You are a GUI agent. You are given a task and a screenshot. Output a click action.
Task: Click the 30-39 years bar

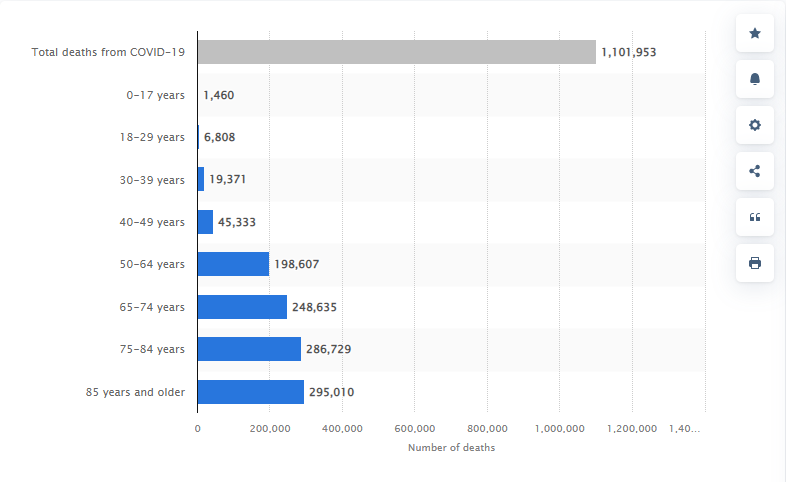(201, 179)
